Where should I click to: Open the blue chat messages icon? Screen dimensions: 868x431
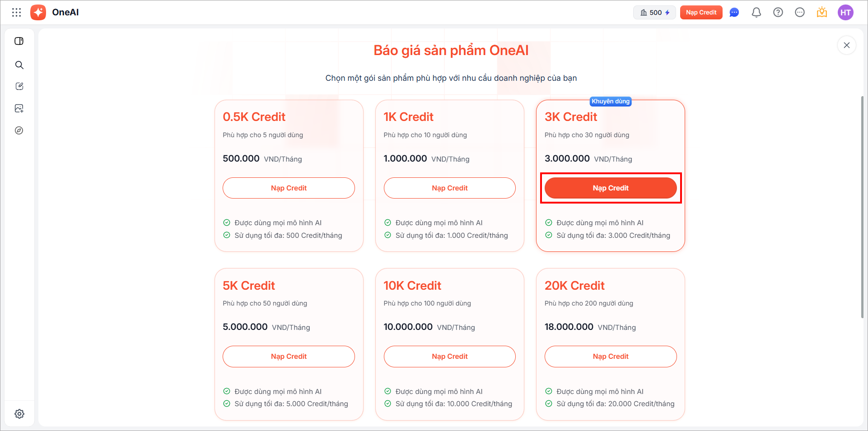point(734,13)
